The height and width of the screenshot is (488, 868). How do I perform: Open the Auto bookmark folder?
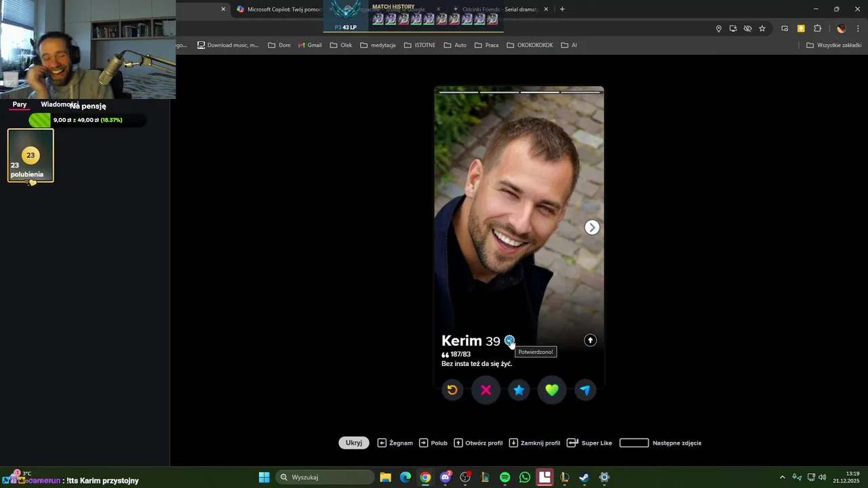pyautogui.click(x=455, y=45)
